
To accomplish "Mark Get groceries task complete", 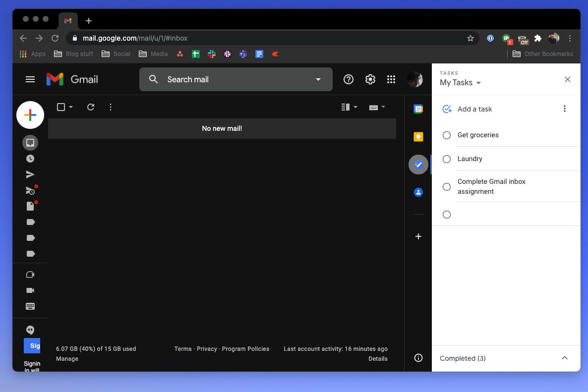I will pos(446,135).
